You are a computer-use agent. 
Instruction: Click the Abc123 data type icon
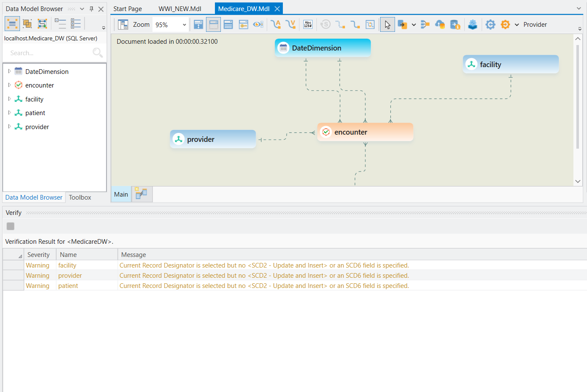pos(308,25)
